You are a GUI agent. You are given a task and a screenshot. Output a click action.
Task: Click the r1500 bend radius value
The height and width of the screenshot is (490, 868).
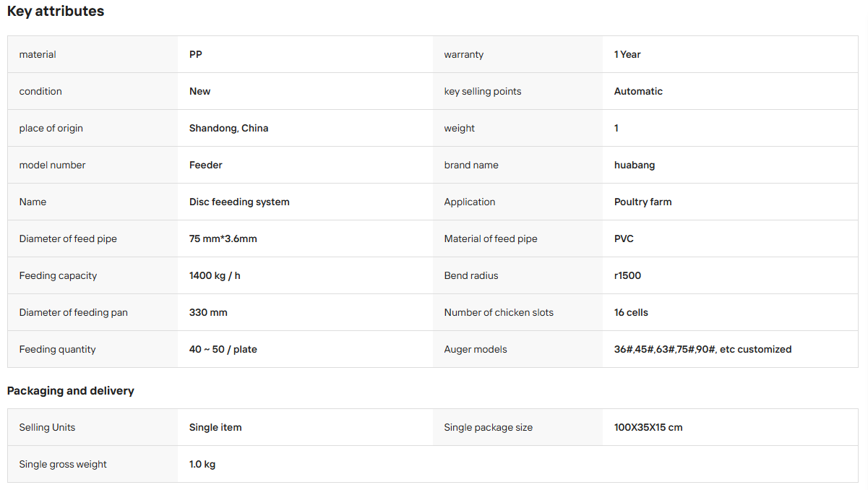[627, 275]
